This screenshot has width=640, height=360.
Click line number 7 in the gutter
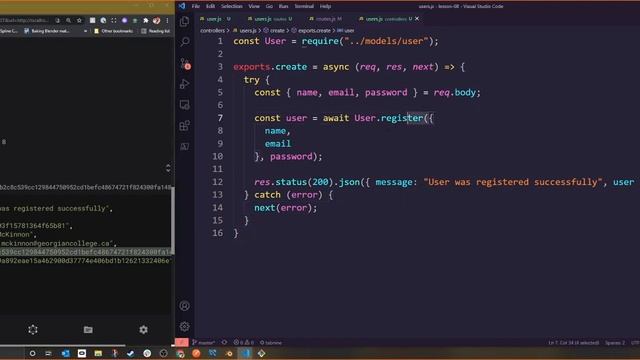220,118
